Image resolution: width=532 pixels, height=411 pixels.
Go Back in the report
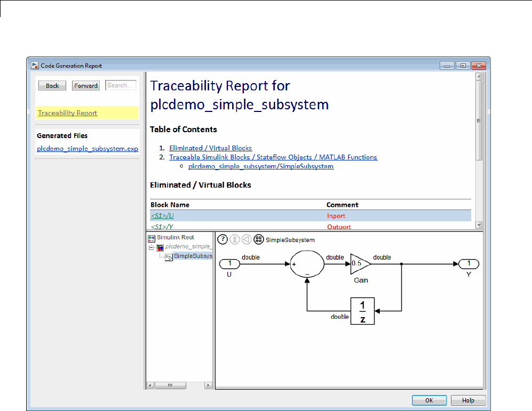pos(52,86)
